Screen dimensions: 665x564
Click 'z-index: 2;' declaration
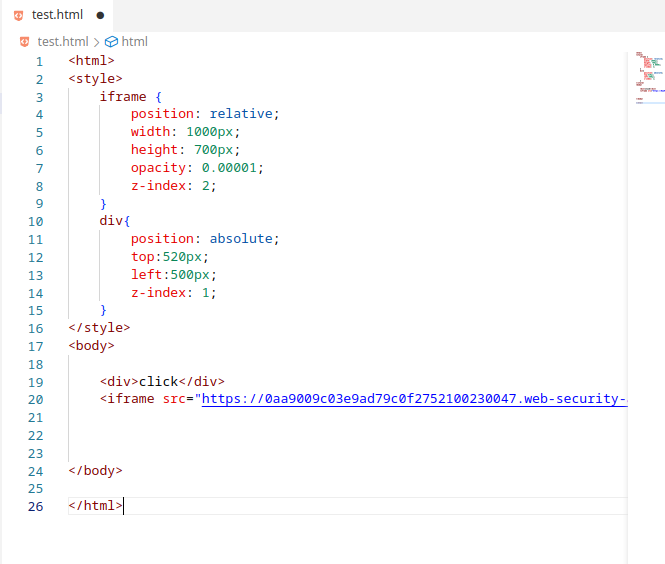tap(174, 186)
